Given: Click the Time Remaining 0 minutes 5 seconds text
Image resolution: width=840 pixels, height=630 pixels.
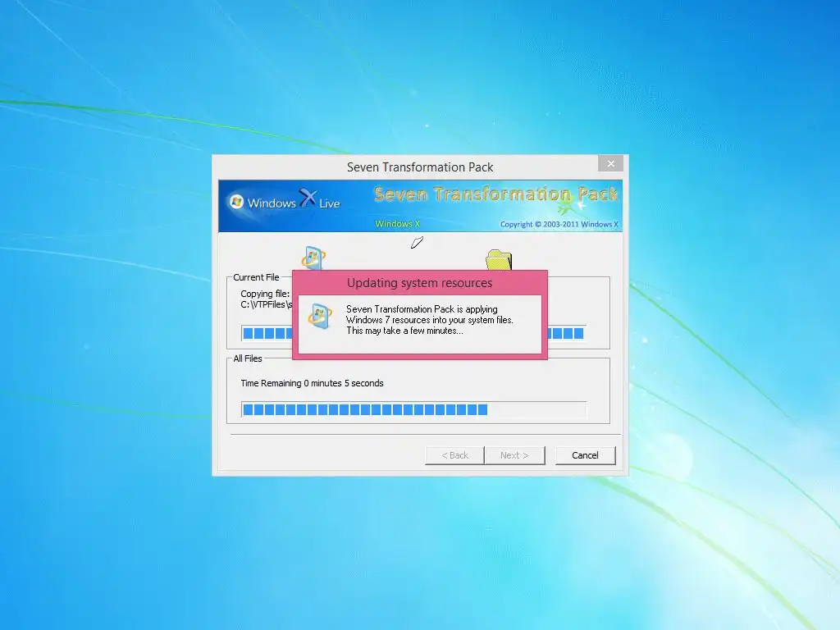Looking at the screenshot, I should [x=312, y=383].
